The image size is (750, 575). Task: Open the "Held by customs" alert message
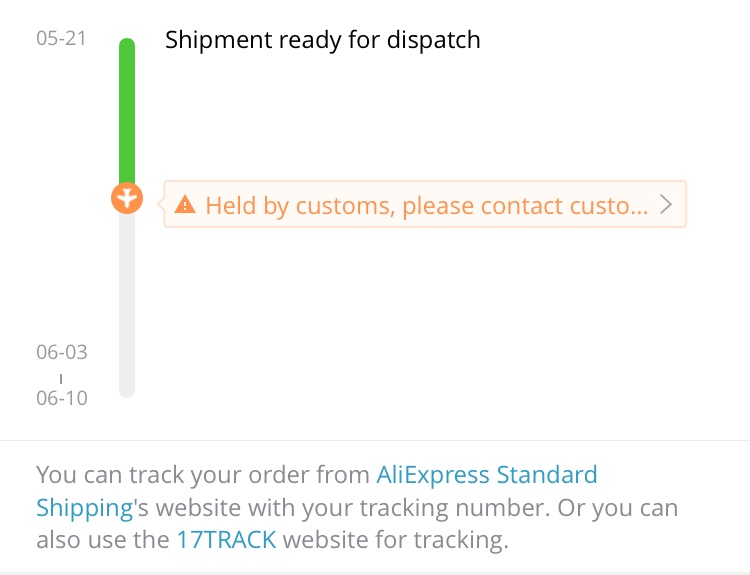coord(426,205)
